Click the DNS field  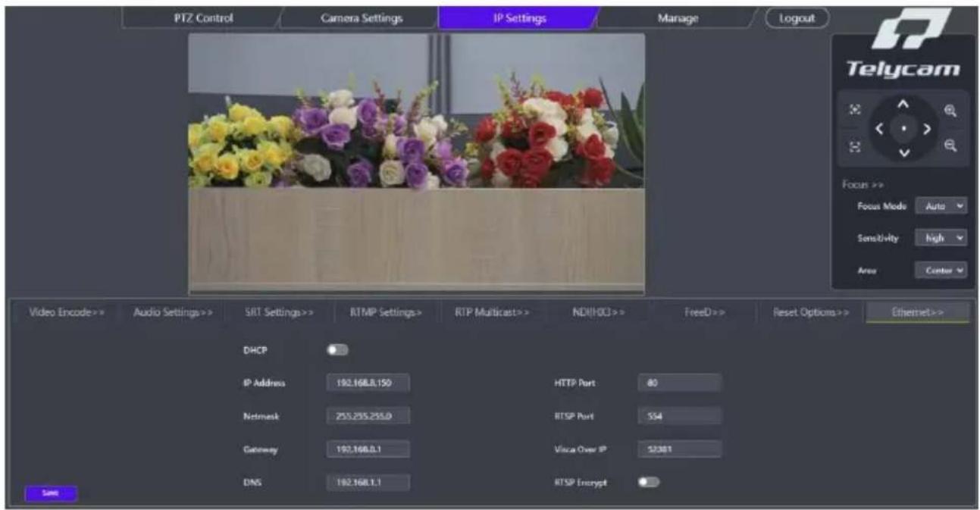368,482
